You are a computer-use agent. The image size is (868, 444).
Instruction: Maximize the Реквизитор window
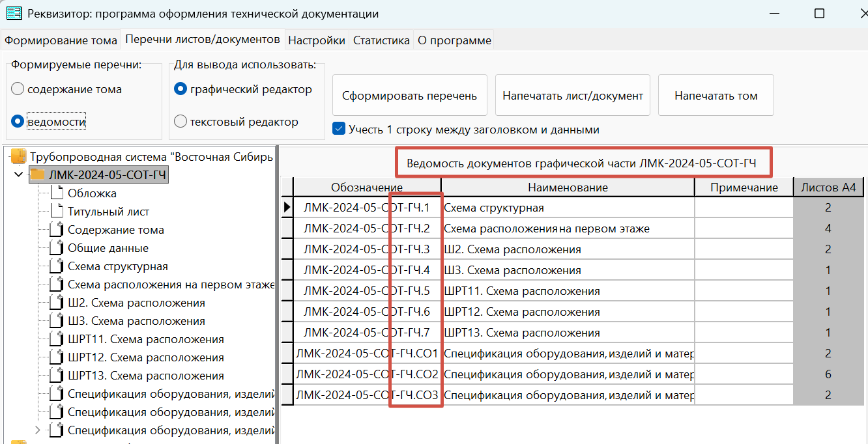coord(820,14)
